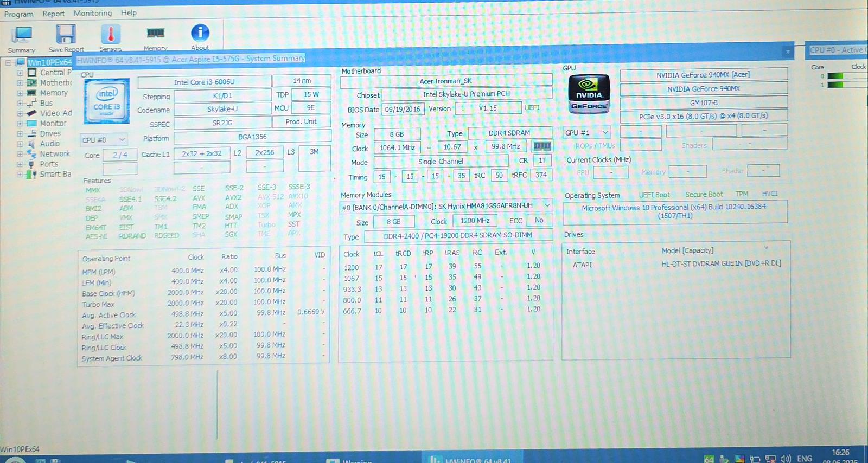The width and height of the screenshot is (868, 463).
Task: Click the Save Report floppy disk icon
Action: click(x=66, y=34)
